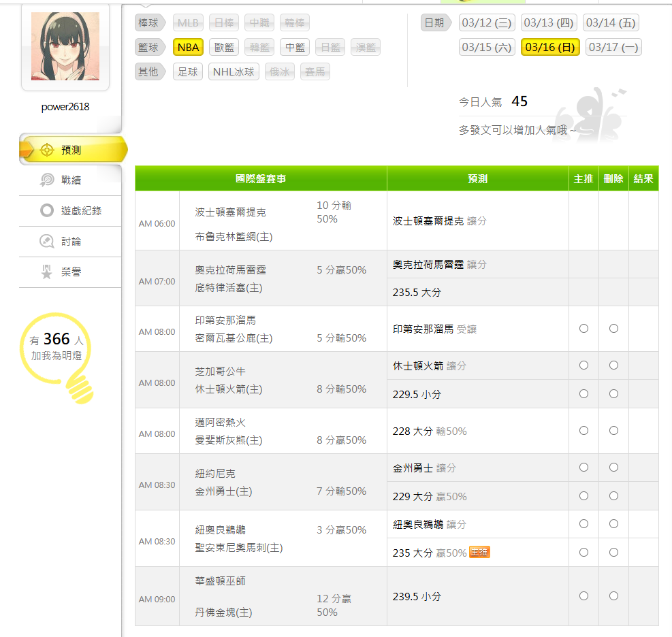The width and height of the screenshot is (672, 637).
Task: Open the 榮譽 sidebar menu item
Action: [70, 272]
